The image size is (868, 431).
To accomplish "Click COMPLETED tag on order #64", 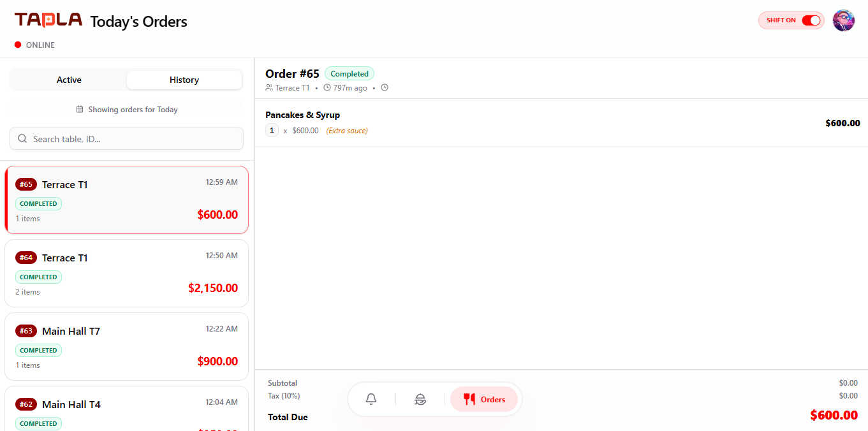I will pyautogui.click(x=38, y=277).
